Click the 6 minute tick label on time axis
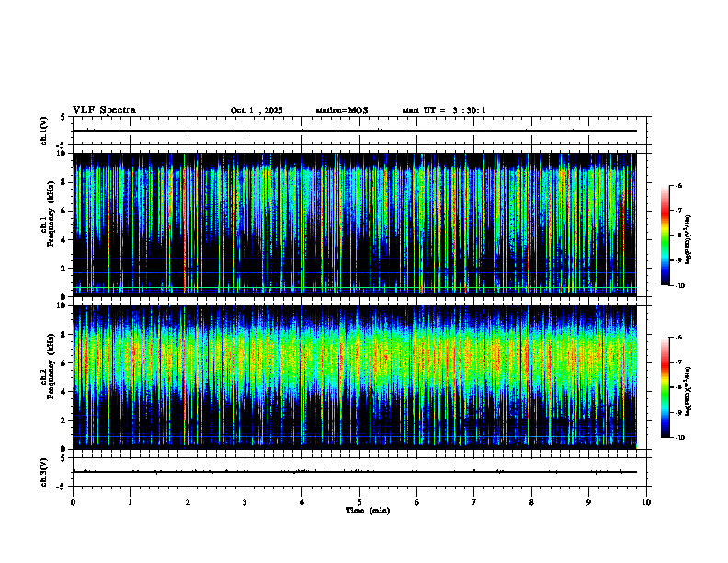 pyautogui.click(x=417, y=502)
